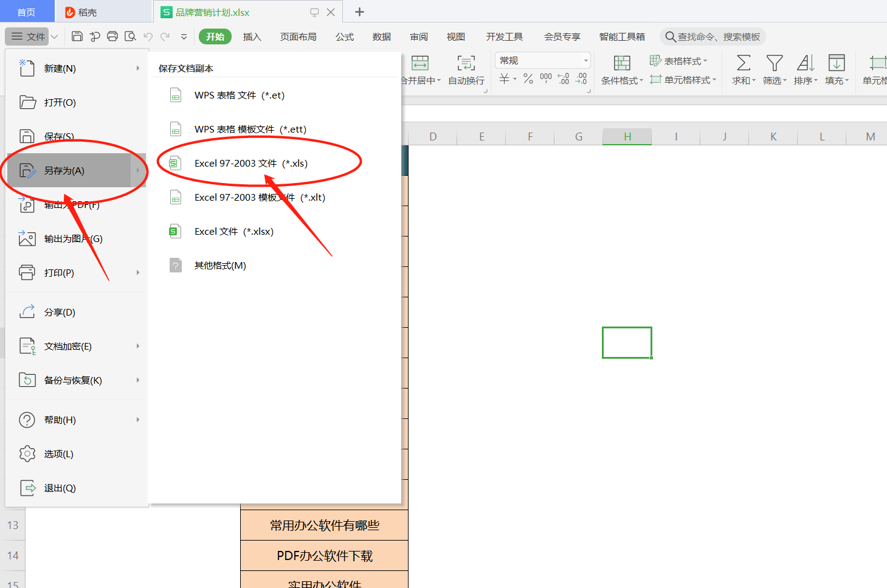Open 选项(L) settings entry

click(x=77, y=454)
